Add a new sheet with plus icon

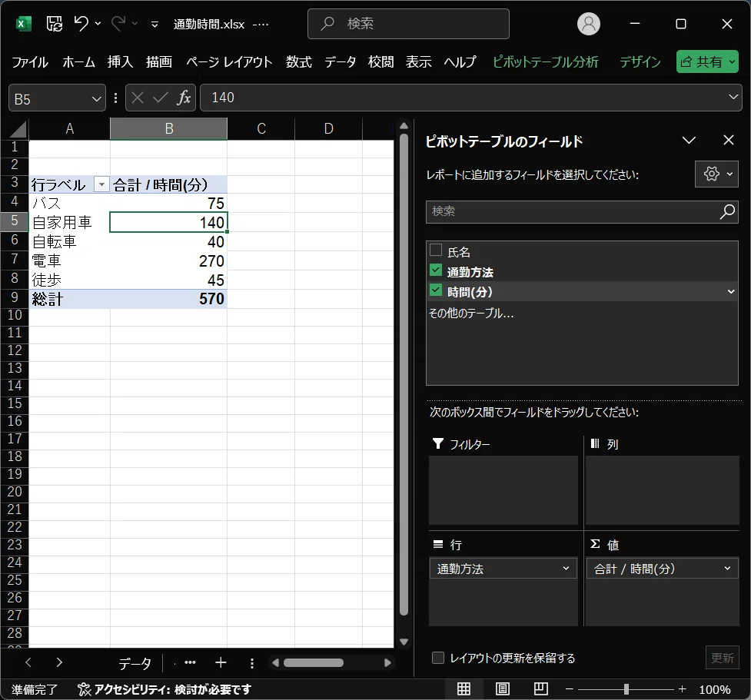221,662
